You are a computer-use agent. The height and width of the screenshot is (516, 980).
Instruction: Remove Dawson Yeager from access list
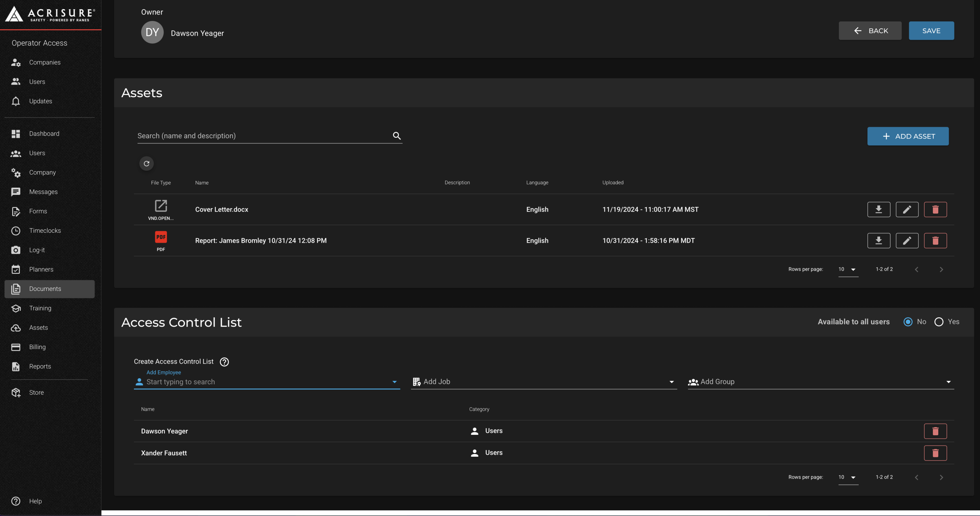935,431
